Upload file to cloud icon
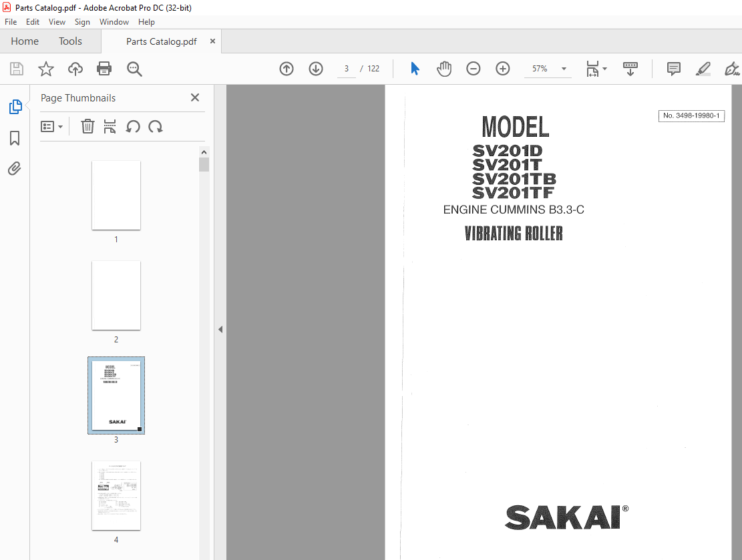The height and width of the screenshot is (560, 742). pyautogui.click(x=75, y=69)
